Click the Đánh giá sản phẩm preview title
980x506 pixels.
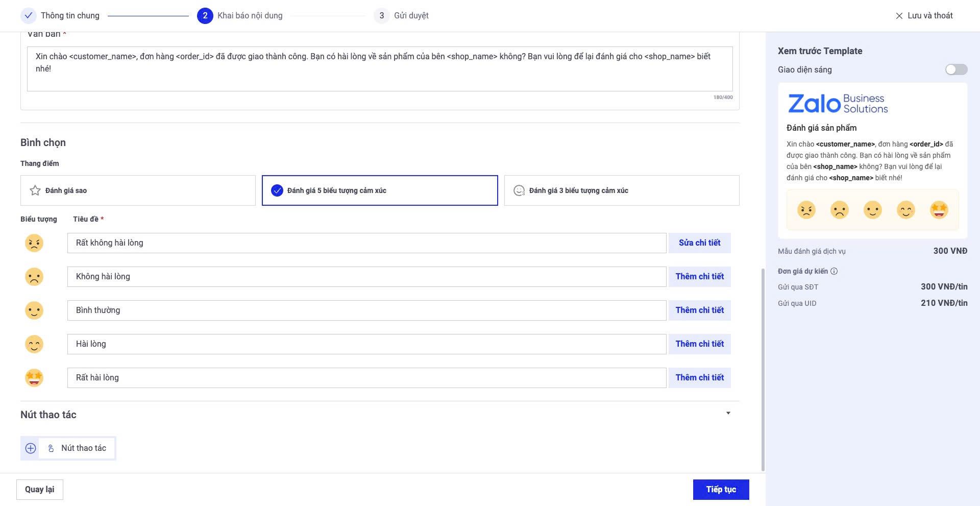(x=822, y=128)
